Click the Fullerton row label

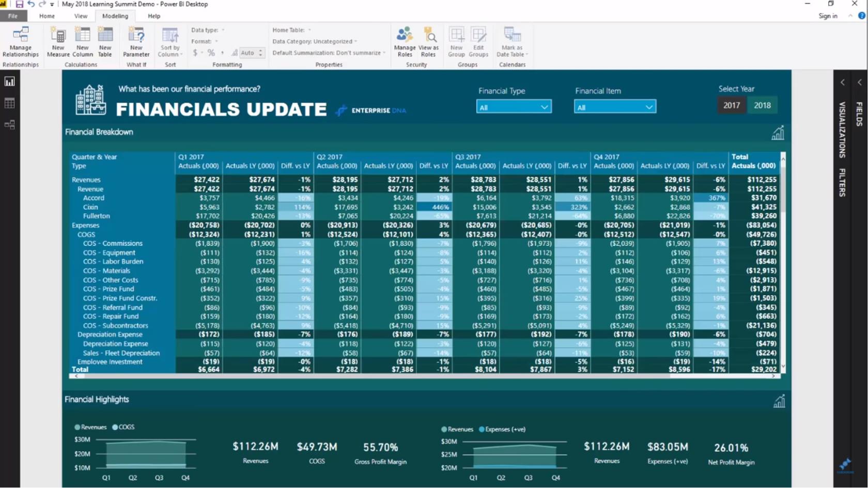[x=97, y=216]
